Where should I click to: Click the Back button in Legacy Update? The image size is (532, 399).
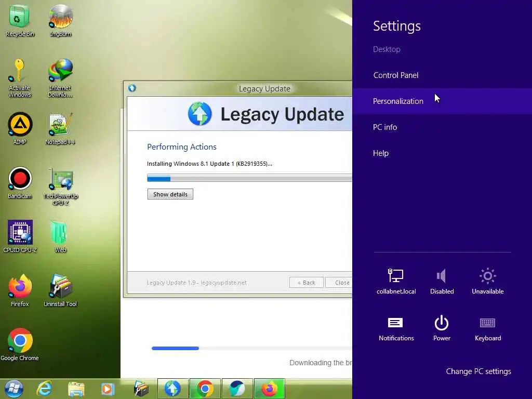coord(307,282)
